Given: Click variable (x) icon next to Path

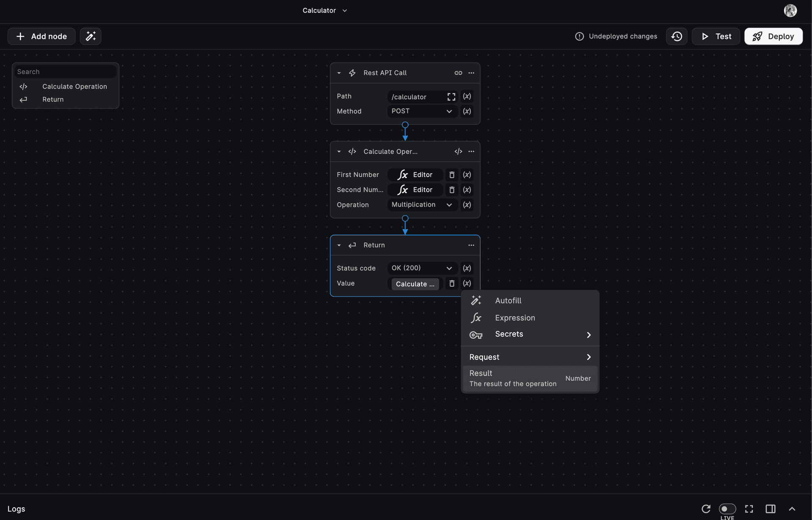Looking at the screenshot, I should coord(466,96).
